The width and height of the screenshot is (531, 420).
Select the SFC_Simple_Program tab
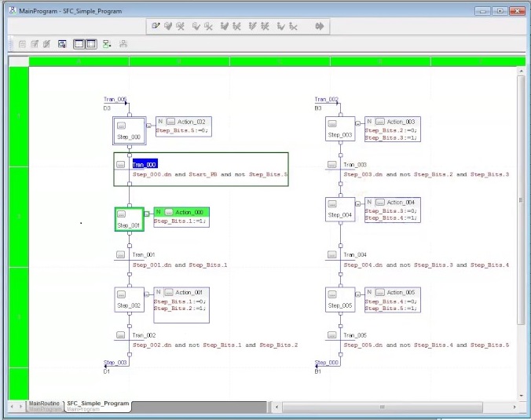point(96,404)
